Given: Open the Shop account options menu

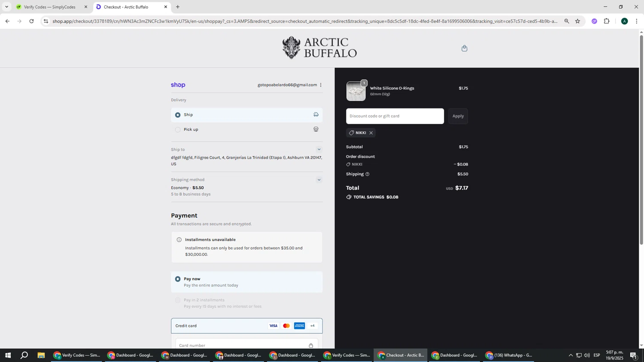Looking at the screenshot, I should coord(321,85).
